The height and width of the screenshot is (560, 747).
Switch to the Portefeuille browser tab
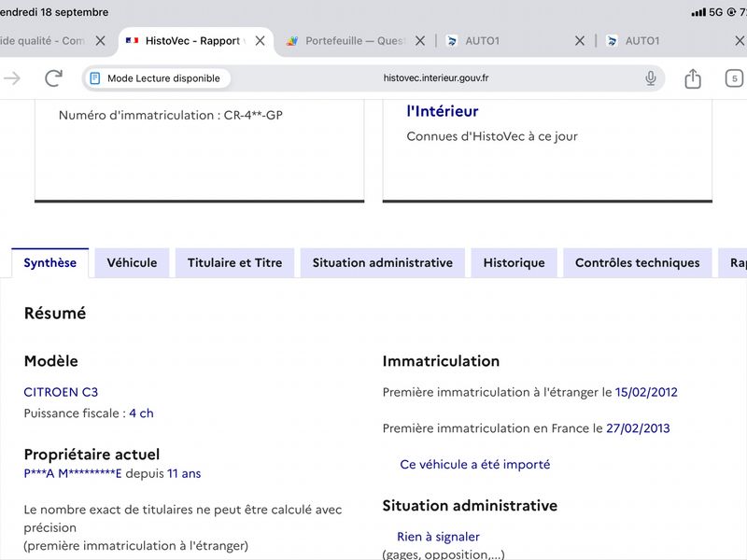pos(345,41)
